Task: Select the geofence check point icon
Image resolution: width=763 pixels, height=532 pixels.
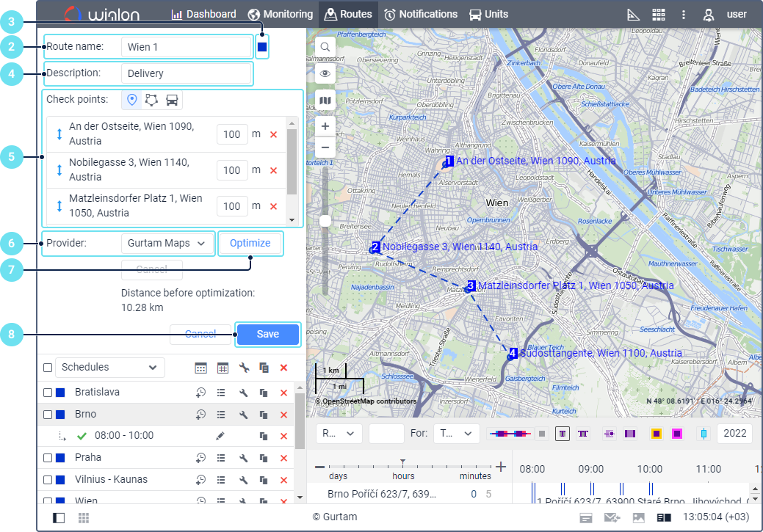Action: click(152, 100)
